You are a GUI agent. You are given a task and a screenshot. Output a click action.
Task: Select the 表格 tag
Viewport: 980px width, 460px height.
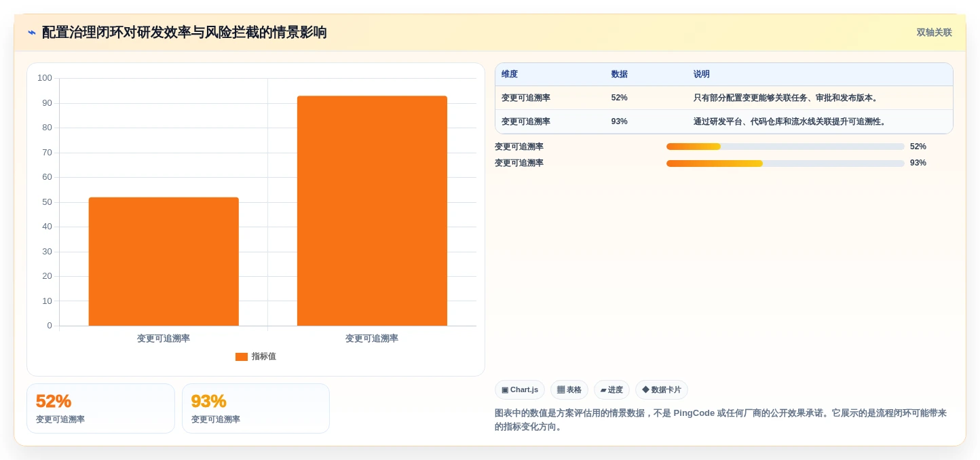[569, 390]
